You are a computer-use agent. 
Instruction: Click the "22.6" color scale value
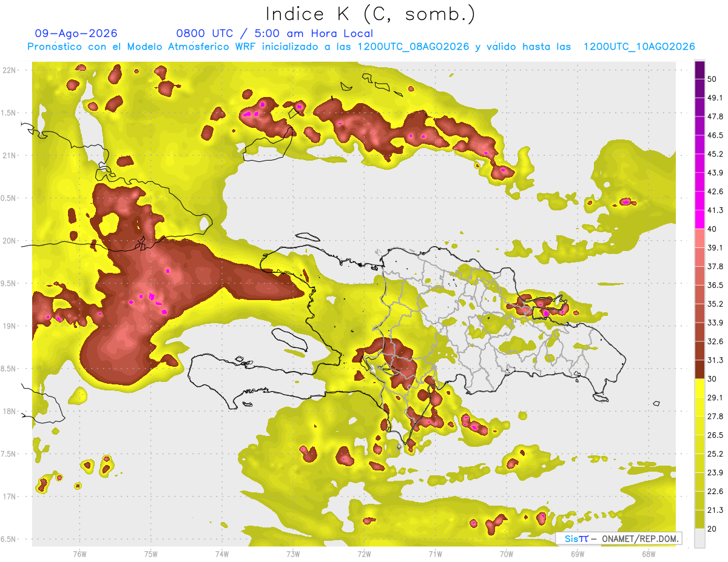tap(715, 492)
